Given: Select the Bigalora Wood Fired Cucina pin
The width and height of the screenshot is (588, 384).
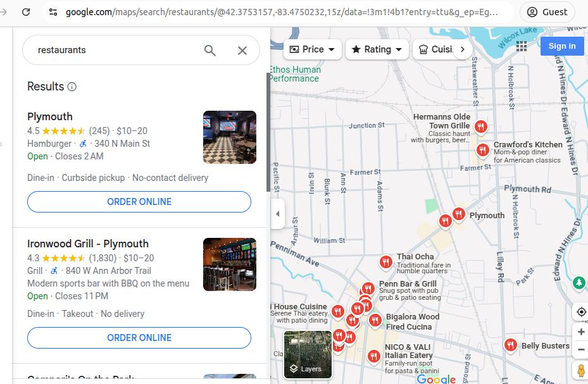Looking at the screenshot, I should point(375,321).
